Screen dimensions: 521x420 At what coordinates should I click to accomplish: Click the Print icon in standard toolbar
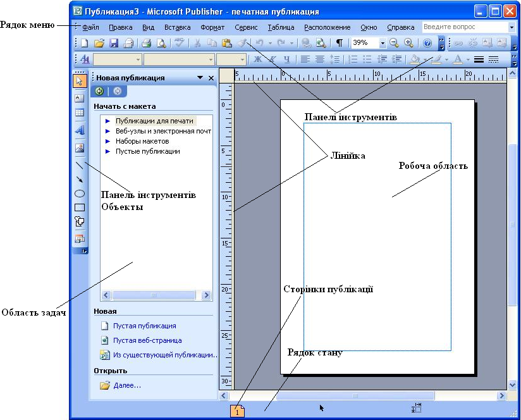click(146, 43)
